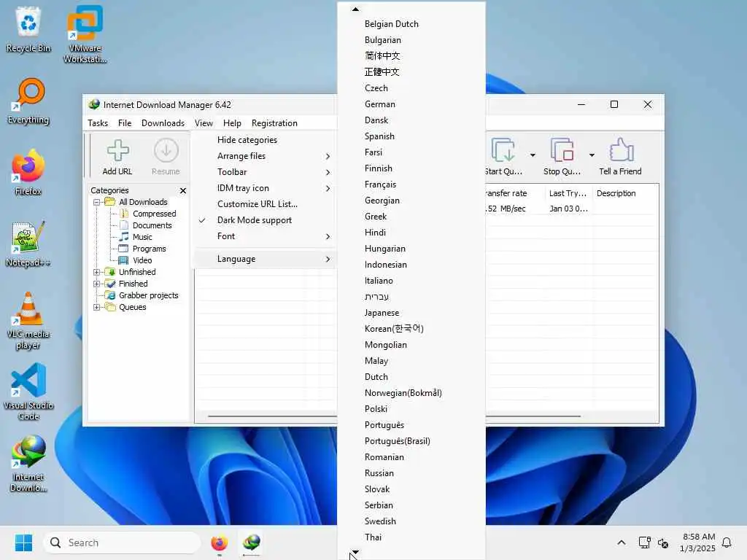Select Português(Brasil) language

411,441
